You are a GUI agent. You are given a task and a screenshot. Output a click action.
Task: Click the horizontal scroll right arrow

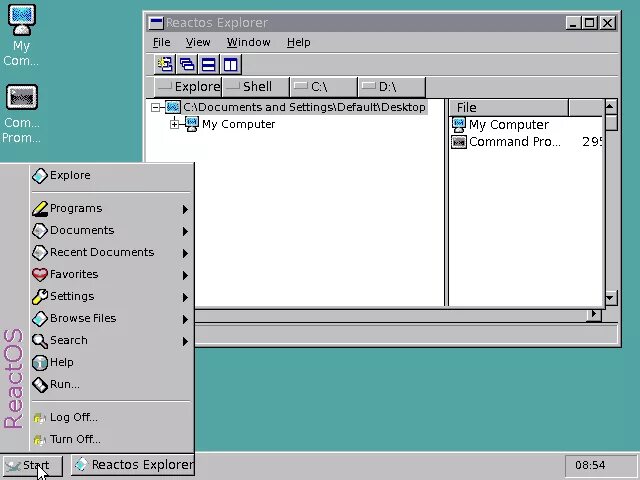[x=594, y=314]
